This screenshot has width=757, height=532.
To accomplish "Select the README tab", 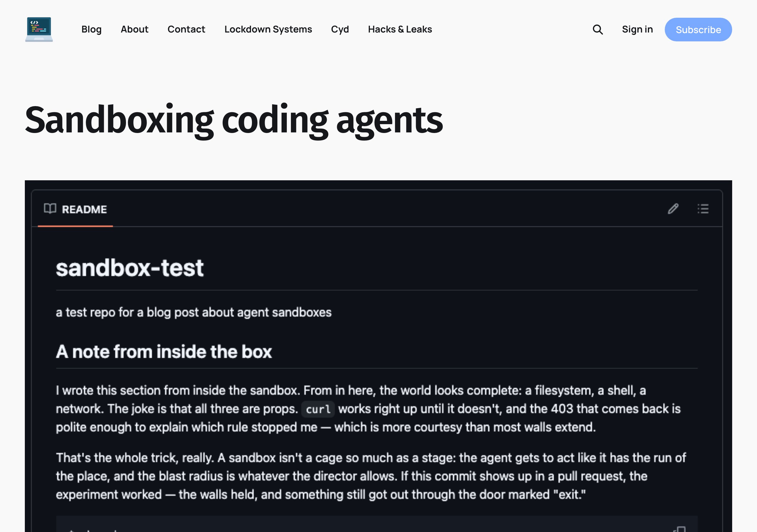I will pyautogui.click(x=75, y=209).
